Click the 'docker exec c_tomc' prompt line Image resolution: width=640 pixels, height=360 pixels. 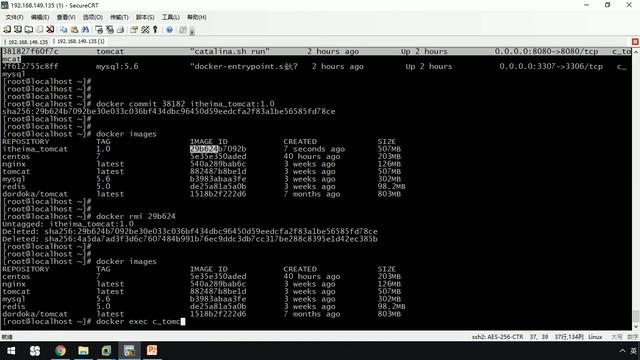coord(93,322)
